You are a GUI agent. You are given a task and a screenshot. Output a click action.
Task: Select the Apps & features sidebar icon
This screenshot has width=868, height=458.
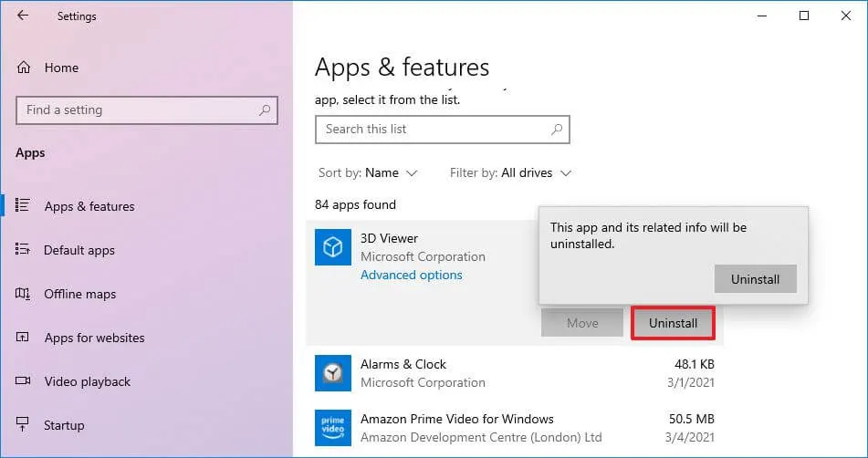(x=23, y=205)
